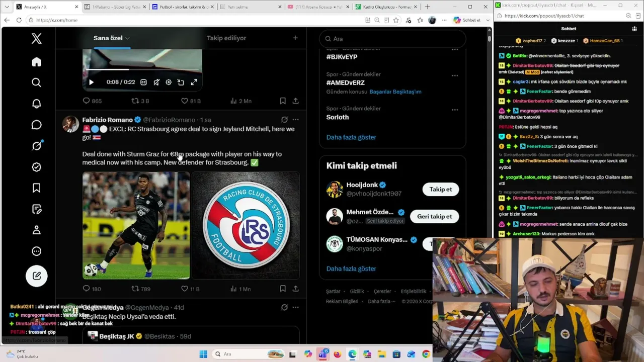Add a timeline with the plus icon
The height and width of the screenshot is (362, 644).
[x=295, y=38]
